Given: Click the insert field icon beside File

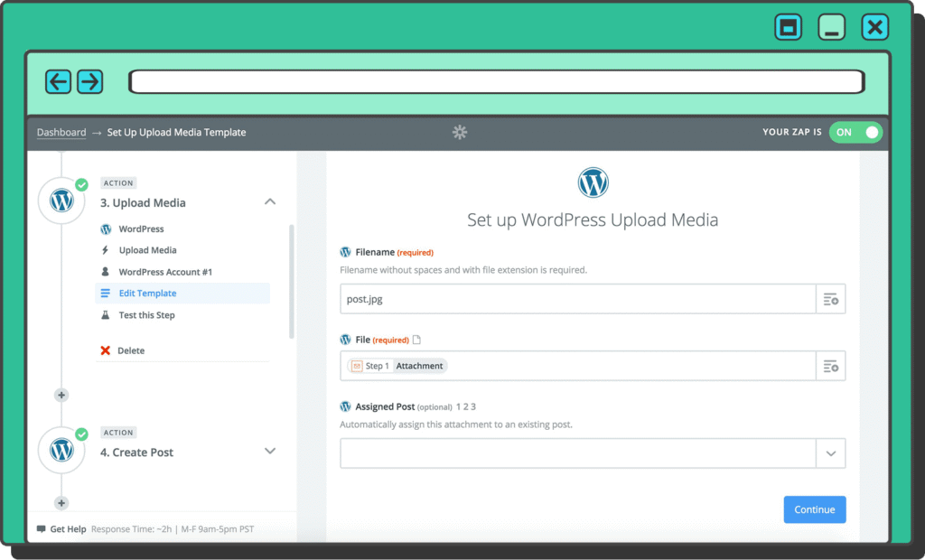Looking at the screenshot, I should [831, 366].
